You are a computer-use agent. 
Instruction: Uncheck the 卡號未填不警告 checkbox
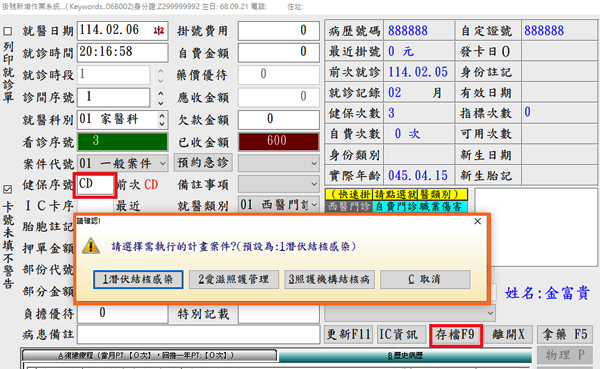click(7, 189)
